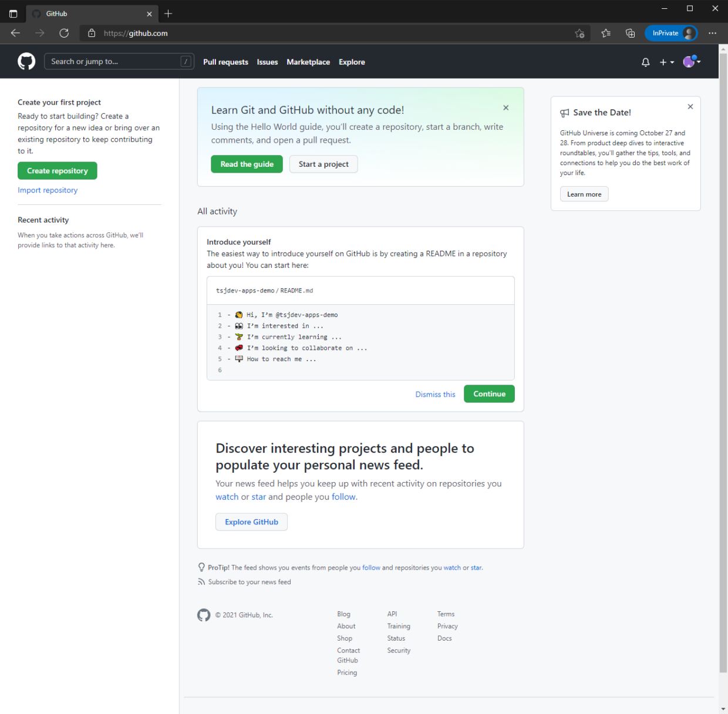Click the Create repository button
The width and height of the screenshot is (728, 714).
57,170
